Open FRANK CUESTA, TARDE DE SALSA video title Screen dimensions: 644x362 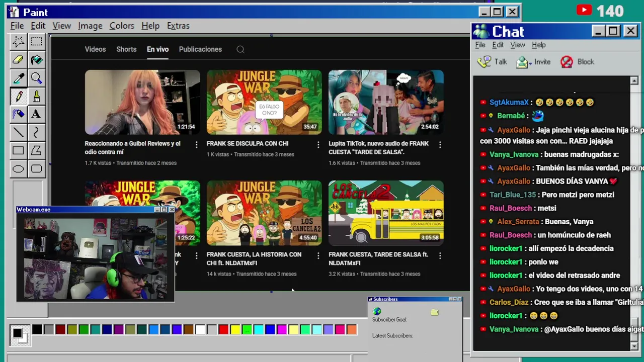pyautogui.click(x=378, y=258)
